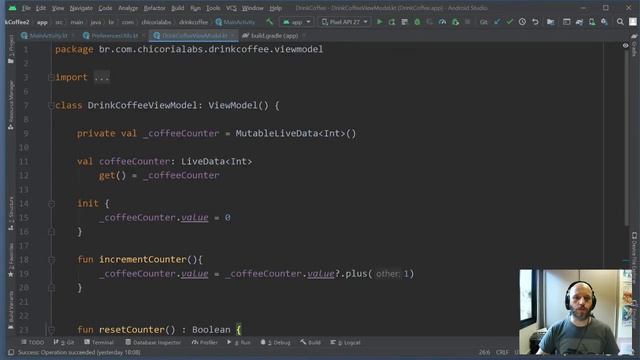Click the MutableLiveData<Int>() code text

coord(296,133)
